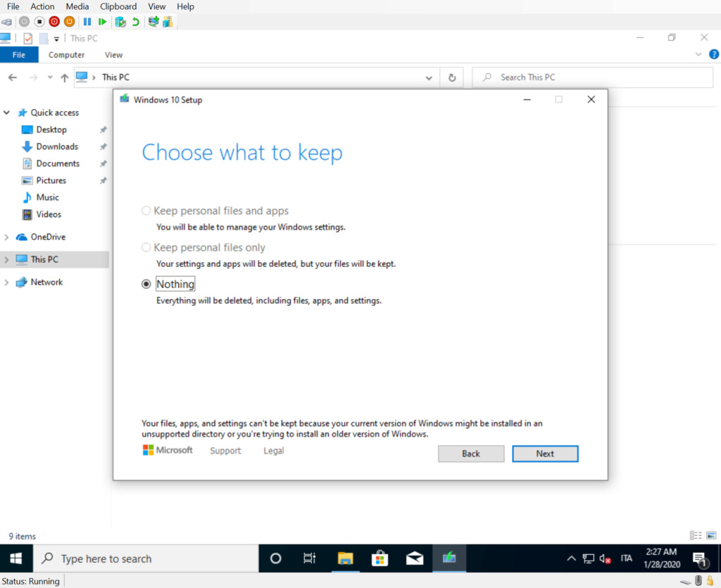721x588 pixels.
Task: Open the Legal link
Action: click(274, 451)
